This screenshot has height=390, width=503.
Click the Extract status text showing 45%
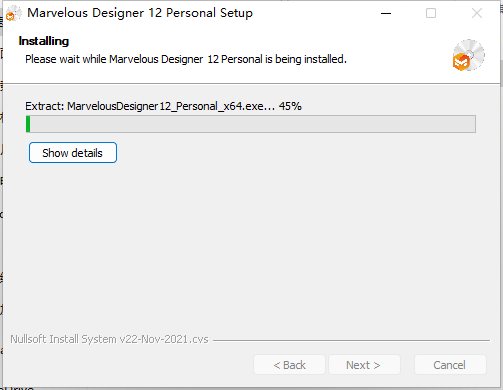tap(163, 106)
